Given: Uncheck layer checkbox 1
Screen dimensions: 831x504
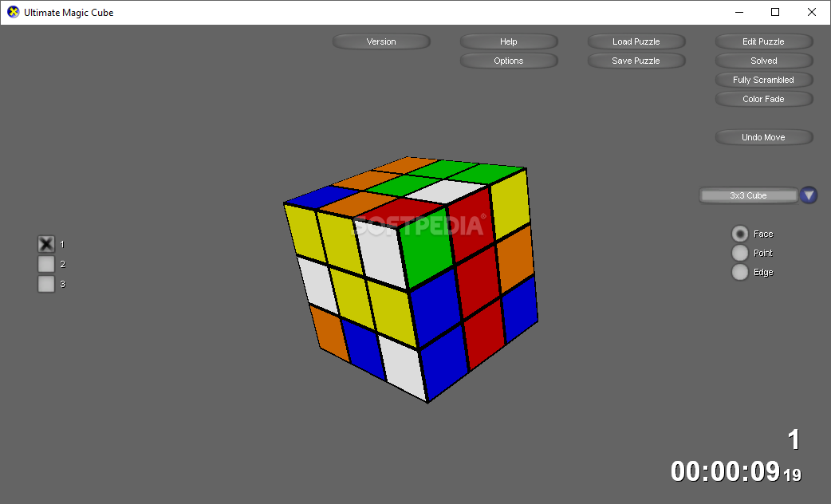Looking at the screenshot, I should point(46,244).
